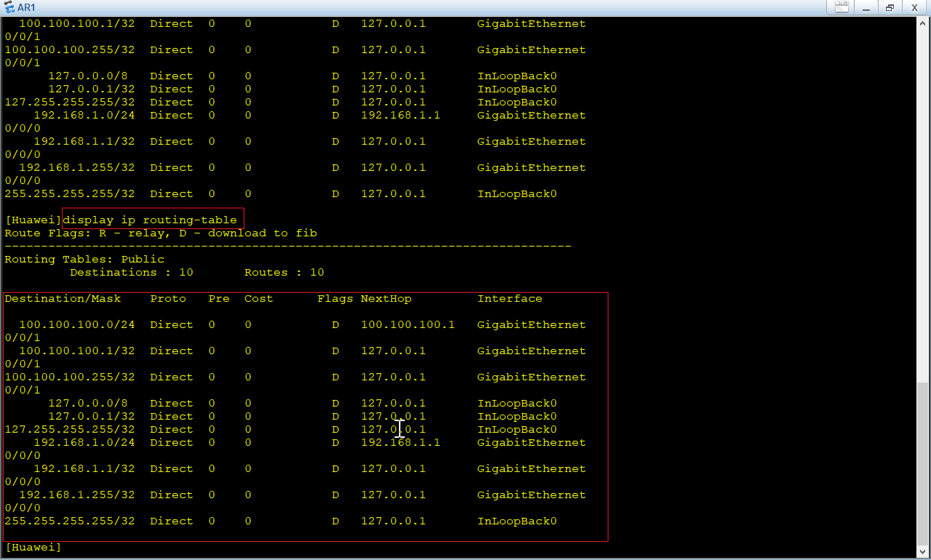Click "100.100.100.255/32" in the lower routing table

(70, 377)
